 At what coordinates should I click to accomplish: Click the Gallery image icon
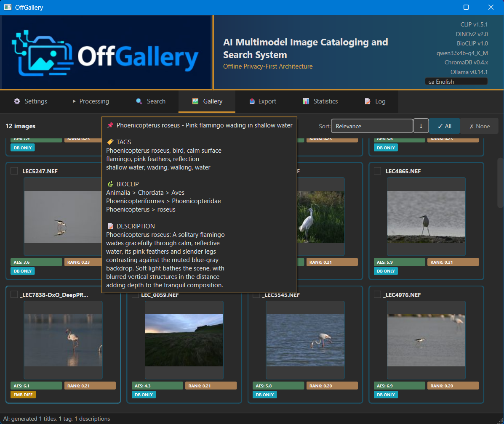click(195, 101)
